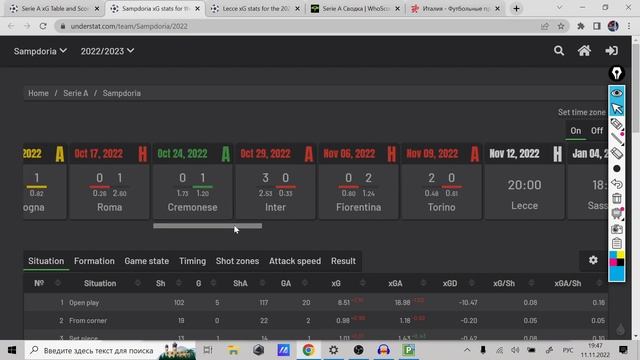Turn time zone setting On
Viewport: 640px width, 360px height.
pos(576,131)
